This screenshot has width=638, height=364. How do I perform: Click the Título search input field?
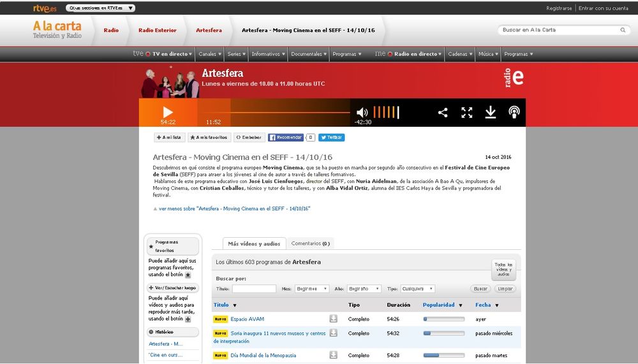pos(254,289)
